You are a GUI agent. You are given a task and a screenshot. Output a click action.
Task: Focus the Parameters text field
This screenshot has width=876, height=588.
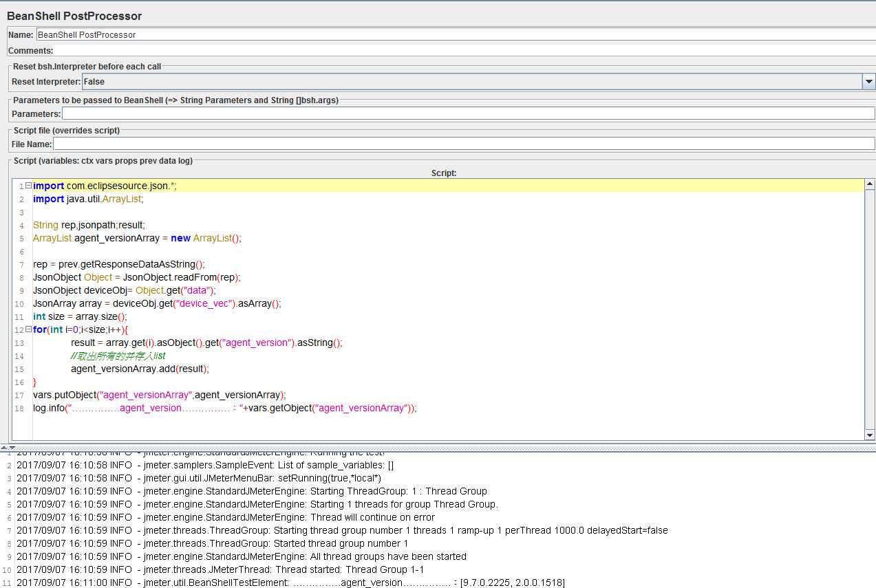(468, 113)
